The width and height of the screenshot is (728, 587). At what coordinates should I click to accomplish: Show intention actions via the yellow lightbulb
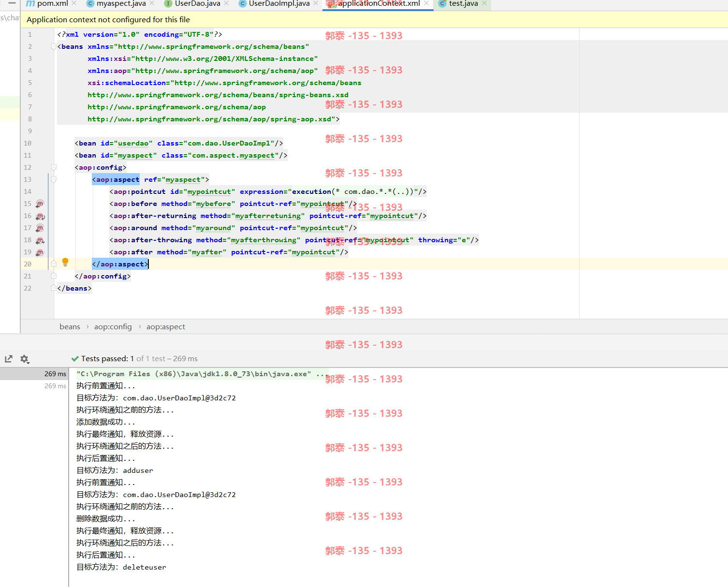[65, 262]
